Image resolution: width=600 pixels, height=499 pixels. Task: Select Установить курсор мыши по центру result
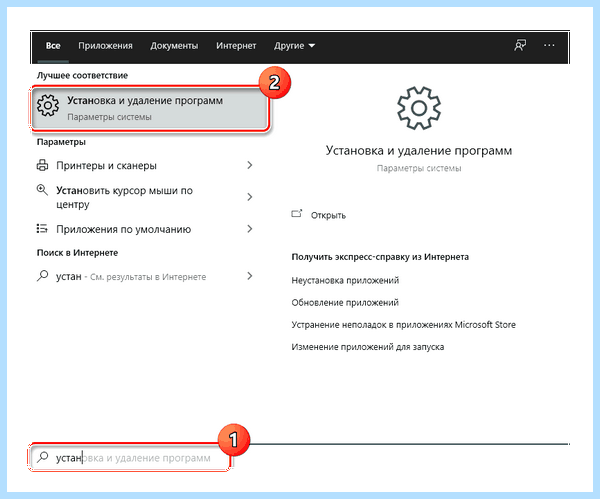point(145,197)
